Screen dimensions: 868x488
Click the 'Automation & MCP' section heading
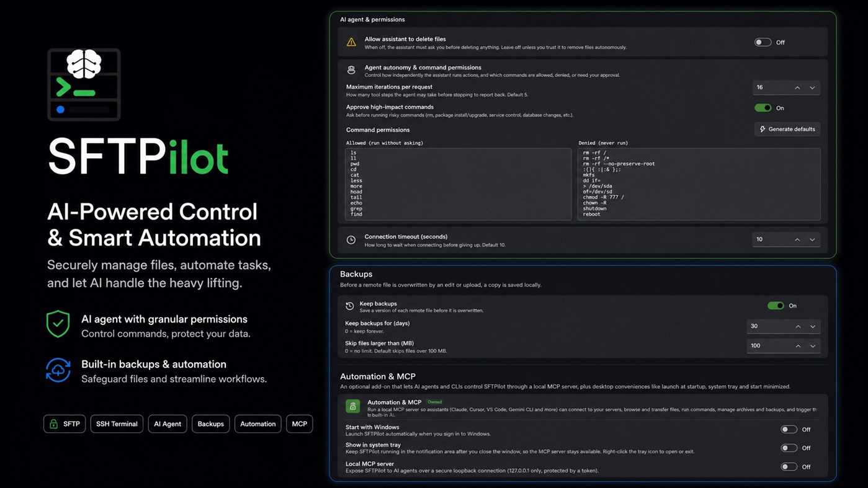pos(378,376)
